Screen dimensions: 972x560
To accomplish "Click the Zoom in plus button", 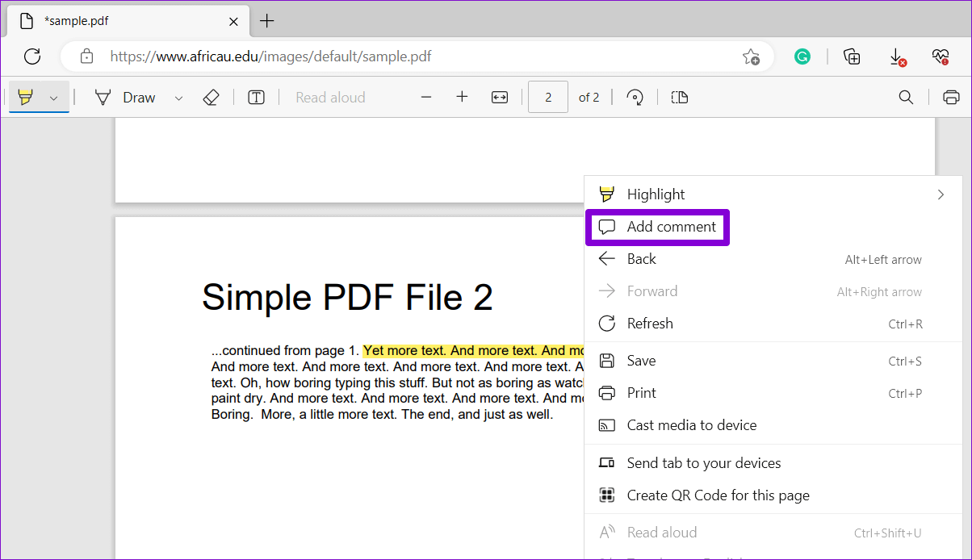I will [462, 98].
